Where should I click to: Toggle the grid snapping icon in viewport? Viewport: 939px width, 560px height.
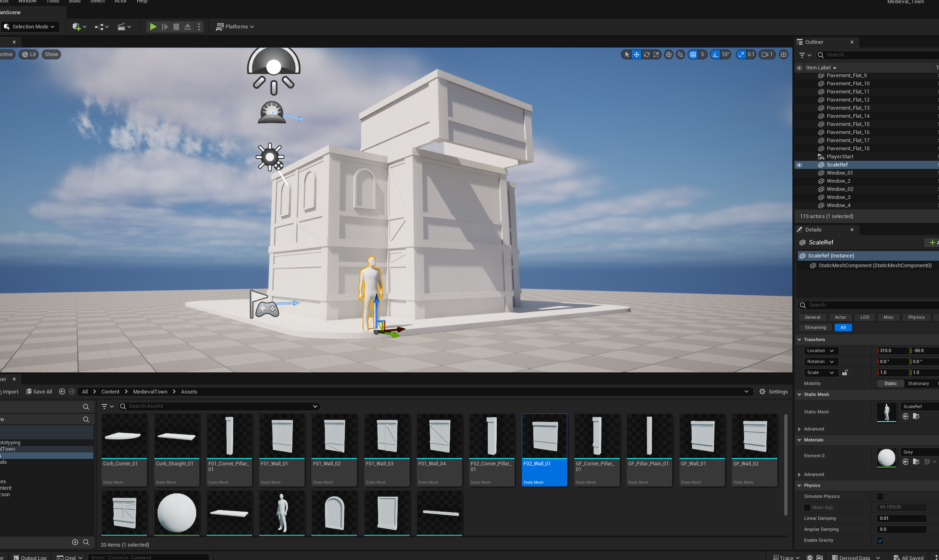point(693,54)
